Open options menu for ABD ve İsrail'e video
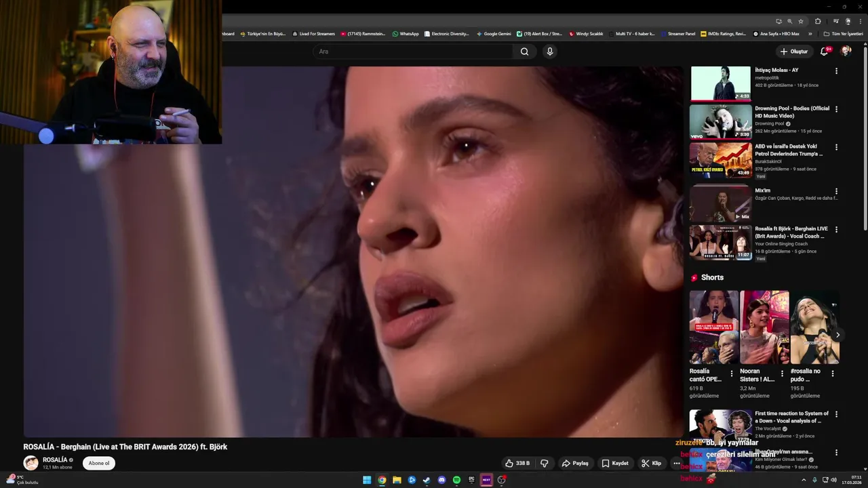The width and height of the screenshot is (868, 488). 836,147
